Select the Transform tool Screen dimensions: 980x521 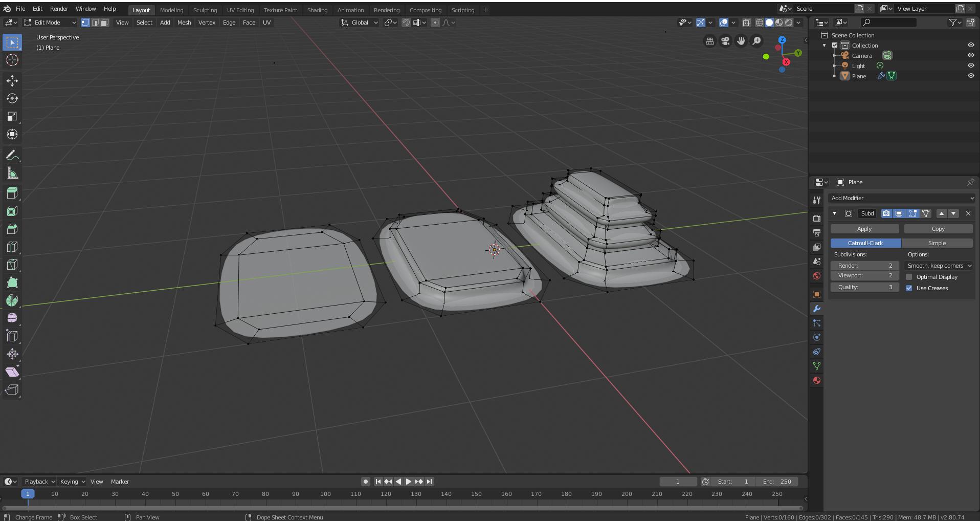coord(12,135)
